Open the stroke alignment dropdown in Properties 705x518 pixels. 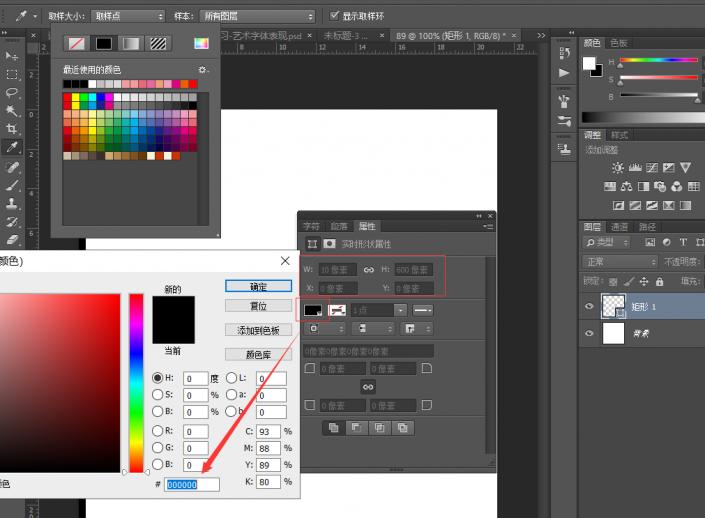pos(325,329)
